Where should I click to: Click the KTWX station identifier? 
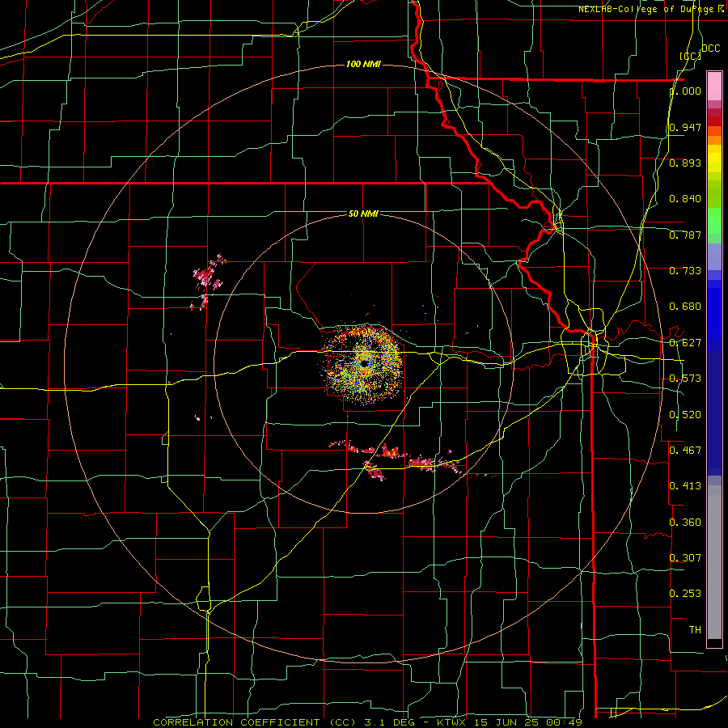pyautogui.click(x=451, y=722)
